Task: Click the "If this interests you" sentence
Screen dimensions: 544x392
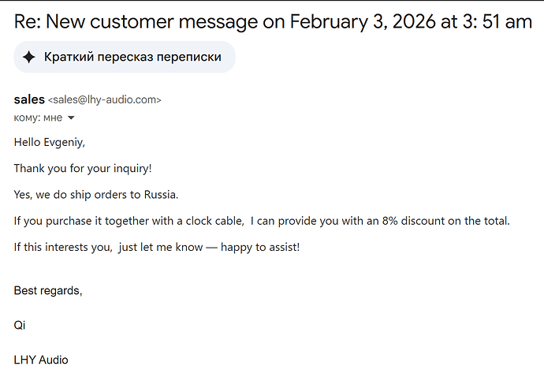Action: (63, 247)
